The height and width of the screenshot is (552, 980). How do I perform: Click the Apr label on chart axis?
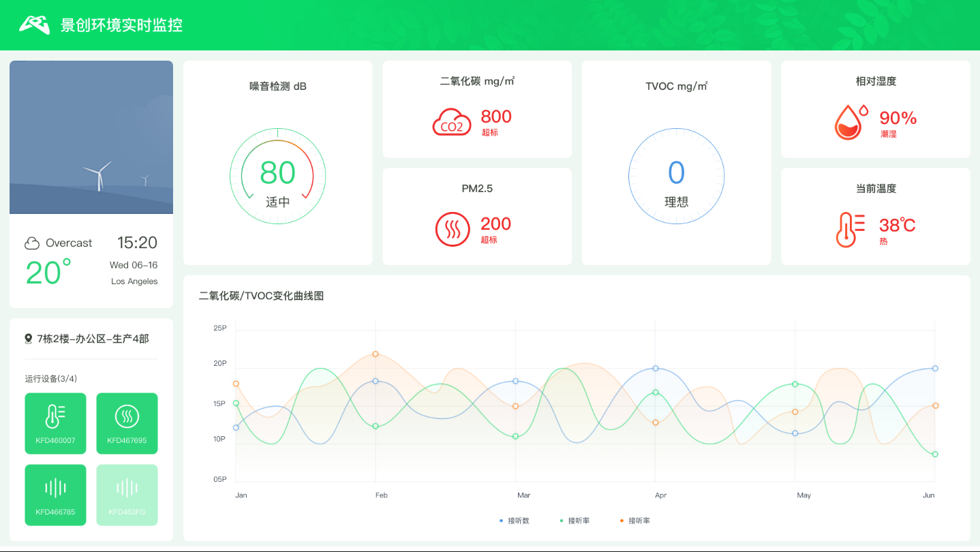click(x=660, y=495)
